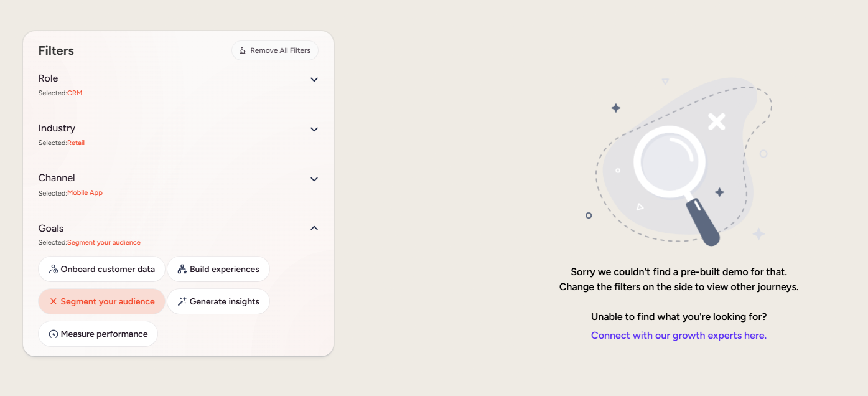Expand the Channel filter chevron
Screen dimensions: 868x396
pyautogui.click(x=314, y=179)
